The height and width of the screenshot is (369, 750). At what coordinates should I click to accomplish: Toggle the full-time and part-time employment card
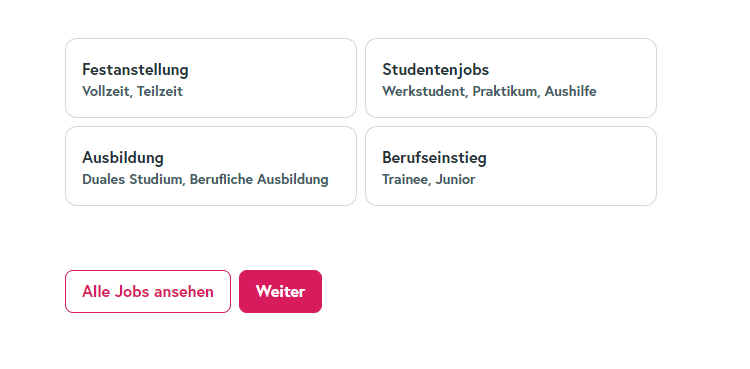[211, 78]
